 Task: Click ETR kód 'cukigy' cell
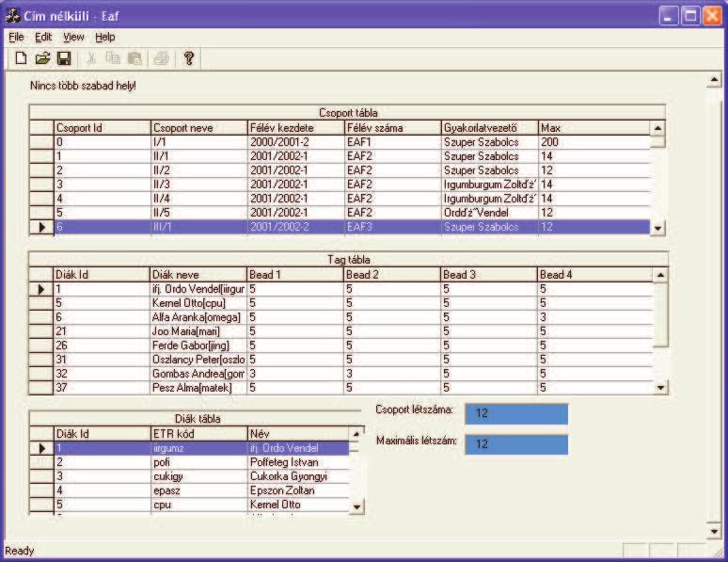pos(198,476)
